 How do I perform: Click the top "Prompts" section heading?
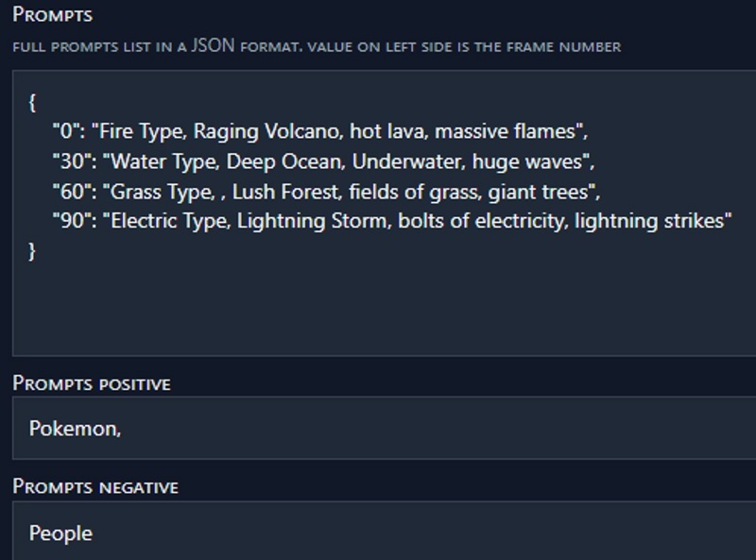[53, 15]
